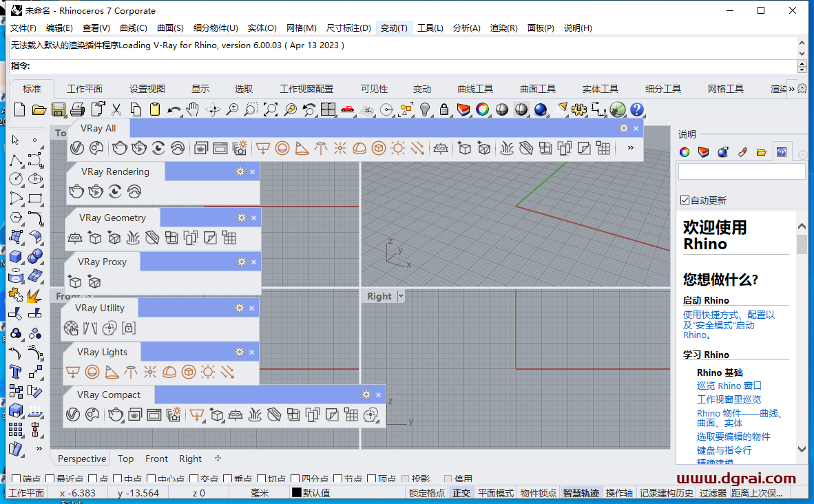Image resolution: width=814 pixels, height=504 pixels.
Task: Enable the 最近点 object snap checkbox
Action: [x=50, y=479]
